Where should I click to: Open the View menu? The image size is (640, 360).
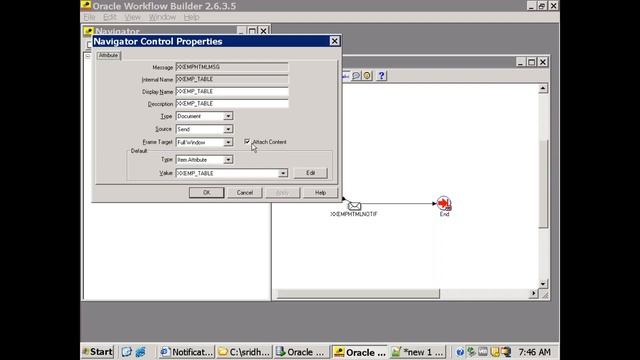coord(133,17)
